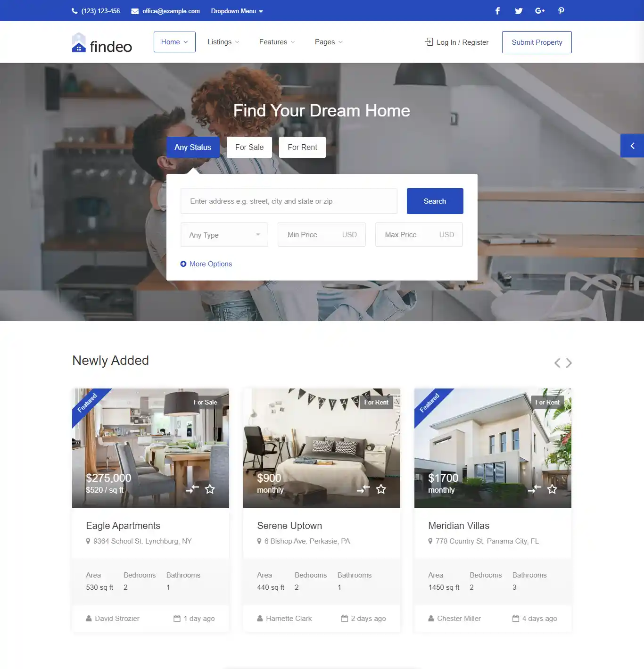
Task: Click the compare arrows on Serene Uptown
Action: 363,489
